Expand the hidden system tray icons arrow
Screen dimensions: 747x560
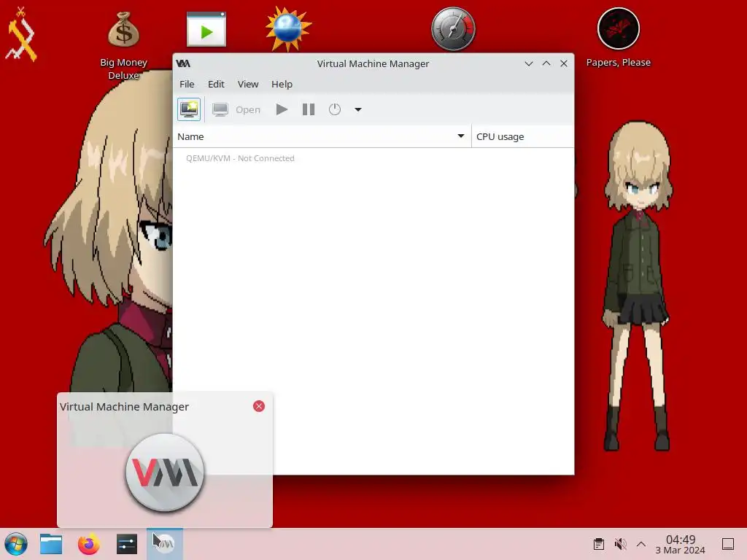pos(641,544)
